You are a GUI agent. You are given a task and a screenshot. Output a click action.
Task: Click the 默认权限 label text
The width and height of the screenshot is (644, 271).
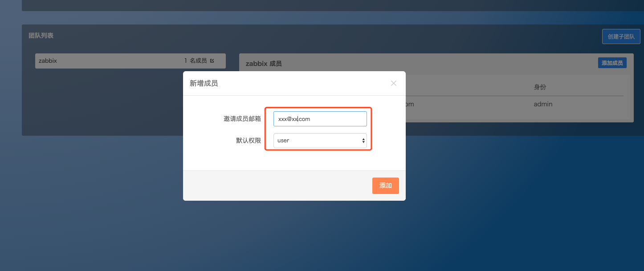248,140
